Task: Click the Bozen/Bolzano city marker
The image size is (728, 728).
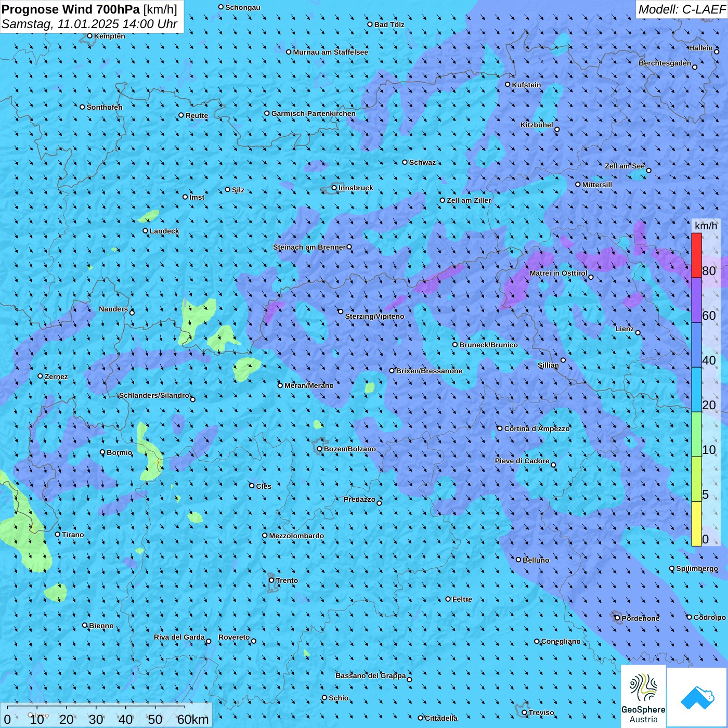Action: pos(320,449)
